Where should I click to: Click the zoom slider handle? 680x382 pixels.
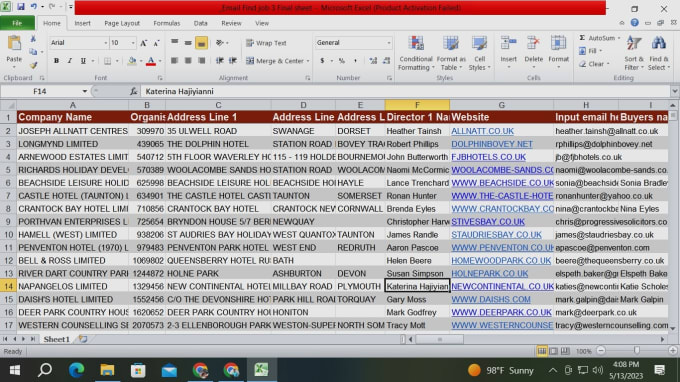pos(636,350)
